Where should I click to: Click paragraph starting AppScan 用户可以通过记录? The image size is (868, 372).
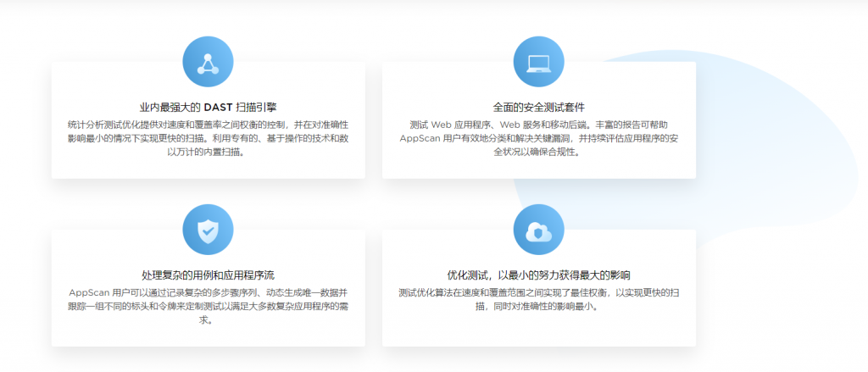tap(208, 306)
